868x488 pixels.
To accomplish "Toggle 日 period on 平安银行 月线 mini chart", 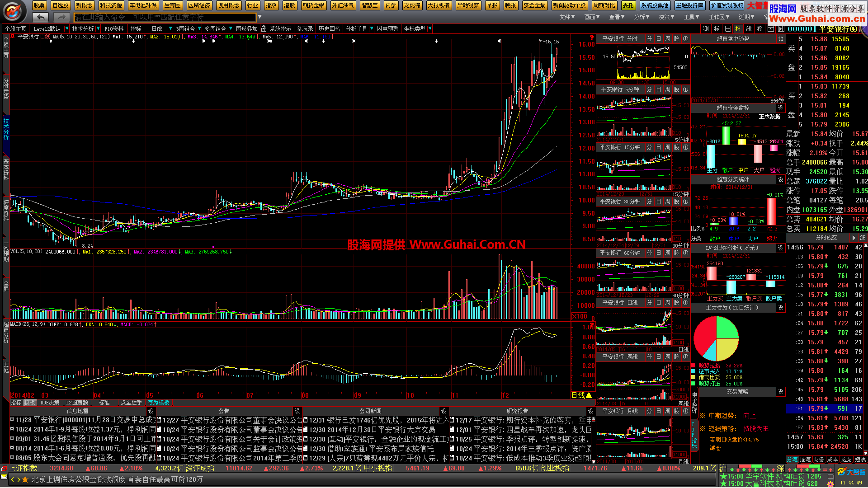I will point(659,411).
